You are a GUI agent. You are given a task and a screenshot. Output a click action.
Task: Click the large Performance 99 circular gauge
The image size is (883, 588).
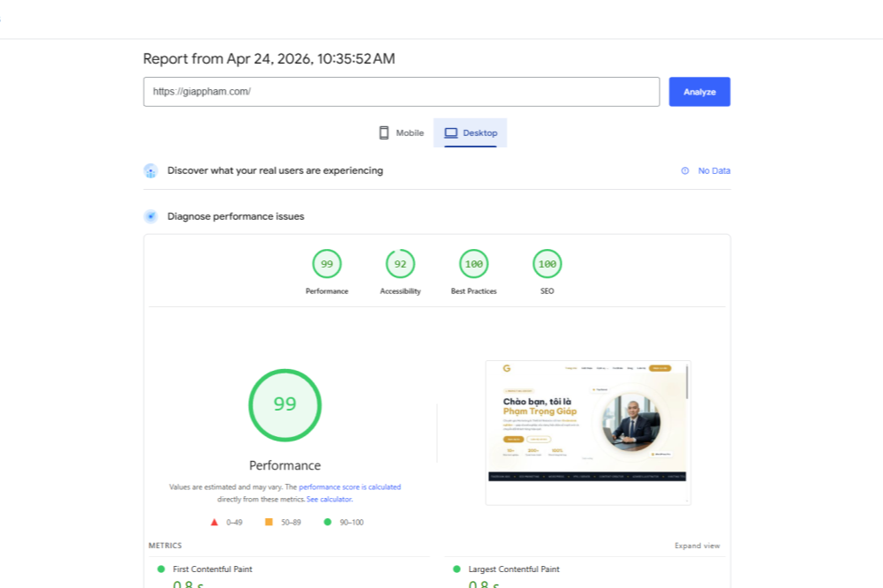coord(284,405)
